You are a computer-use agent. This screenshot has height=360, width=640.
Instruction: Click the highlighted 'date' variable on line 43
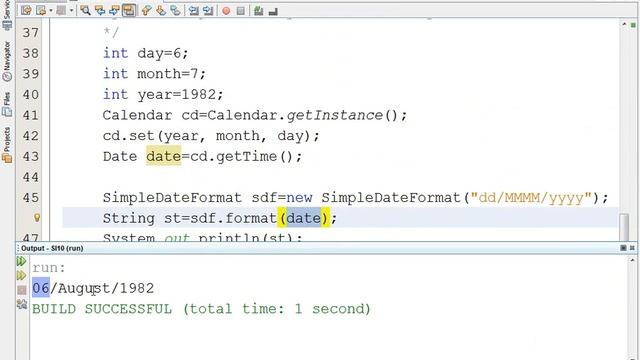(x=164, y=156)
